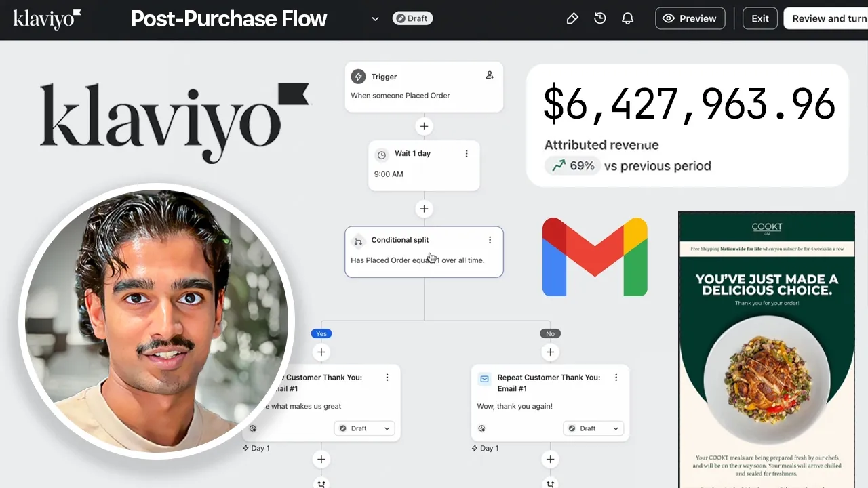The height and width of the screenshot is (488, 868).
Task: Add a step below the Trigger card
Action: click(x=424, y=126)
